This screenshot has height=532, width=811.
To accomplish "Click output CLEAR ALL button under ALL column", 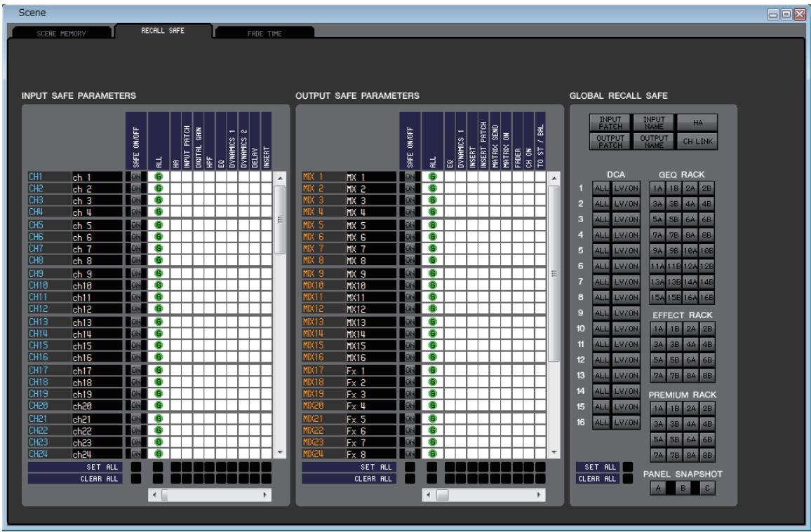I will [x=431, y=479].
